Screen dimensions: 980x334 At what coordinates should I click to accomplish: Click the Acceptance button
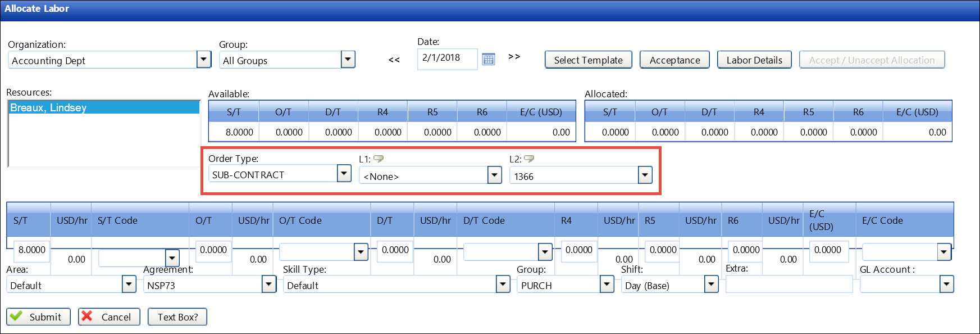(674, 60)
